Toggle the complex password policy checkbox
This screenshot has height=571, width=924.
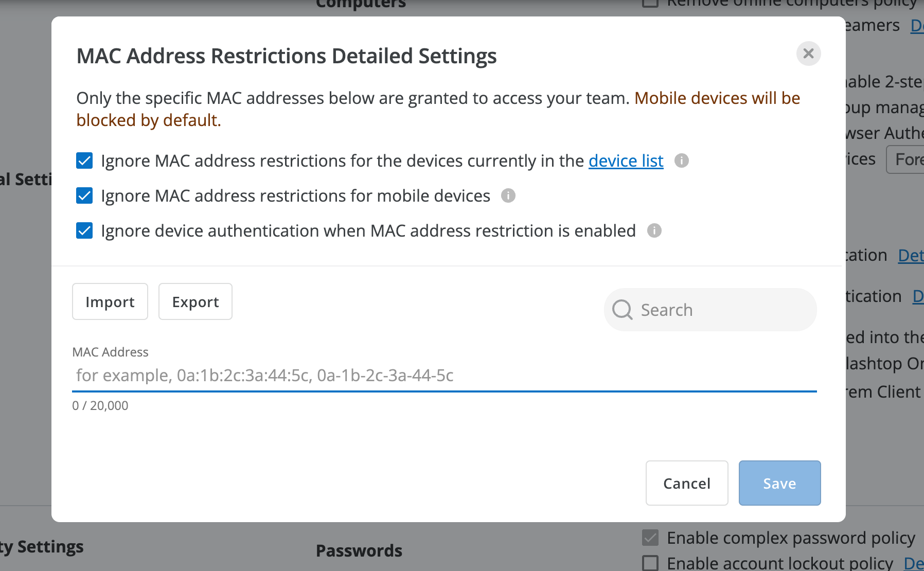tap(650, 538)
